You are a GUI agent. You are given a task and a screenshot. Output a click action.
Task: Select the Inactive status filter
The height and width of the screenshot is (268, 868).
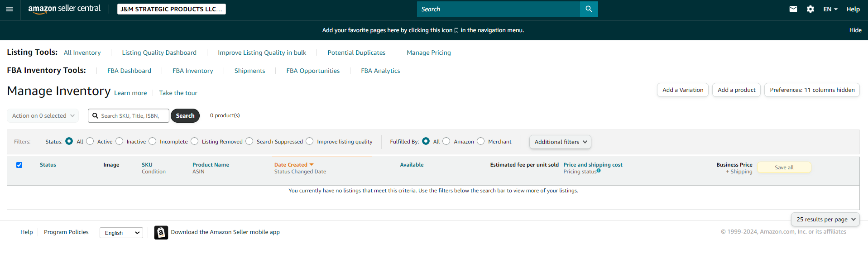[x=119, y=141]
